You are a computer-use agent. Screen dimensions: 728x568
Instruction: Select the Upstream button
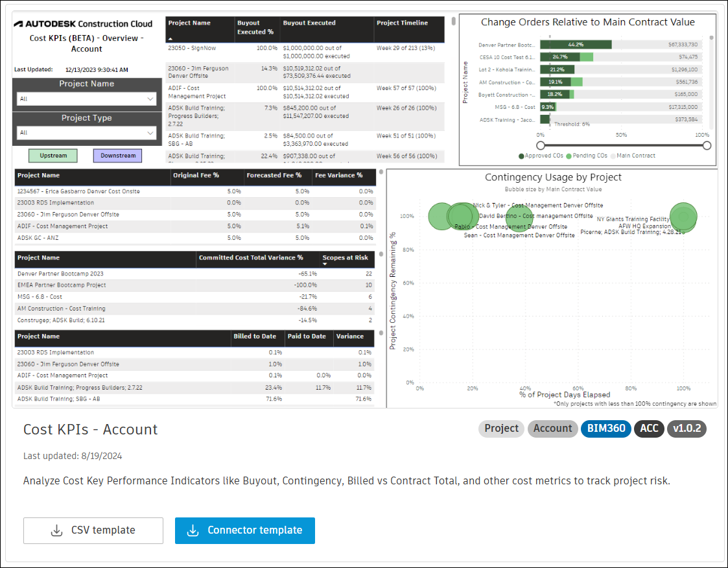53,156
